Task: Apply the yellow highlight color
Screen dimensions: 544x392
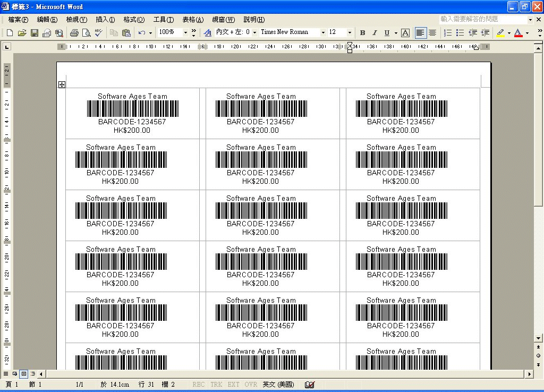Action: 500,33
